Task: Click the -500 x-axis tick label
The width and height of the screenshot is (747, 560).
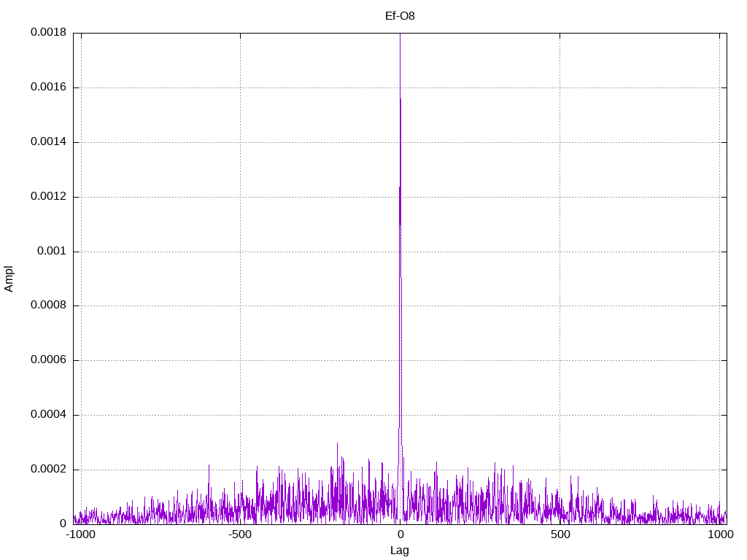Action: pyautogui.click(x=240, y=534)
